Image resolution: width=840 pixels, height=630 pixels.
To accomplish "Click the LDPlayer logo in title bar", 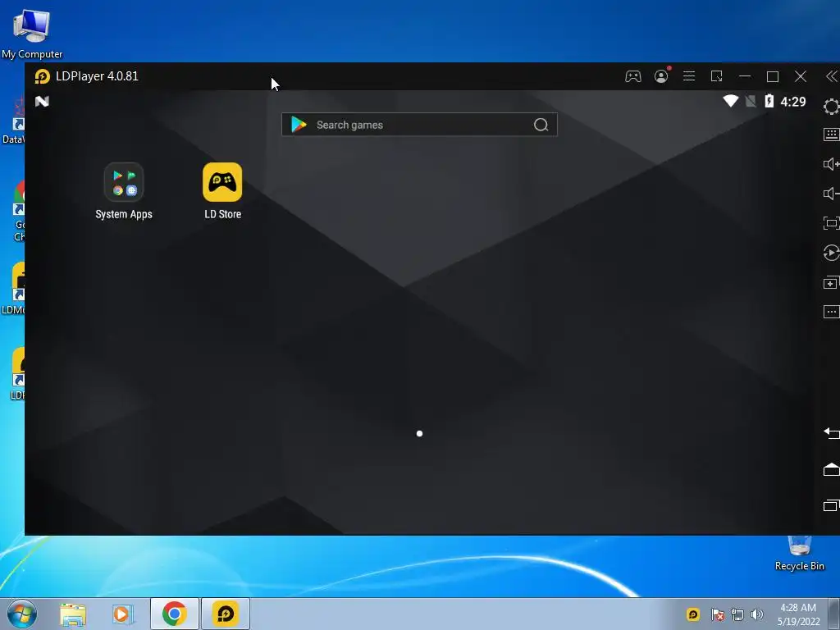I will click(x=43, y=76).
